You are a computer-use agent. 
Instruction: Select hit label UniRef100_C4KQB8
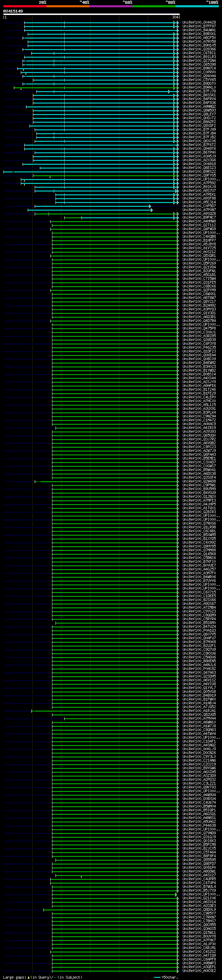point(199,237)
